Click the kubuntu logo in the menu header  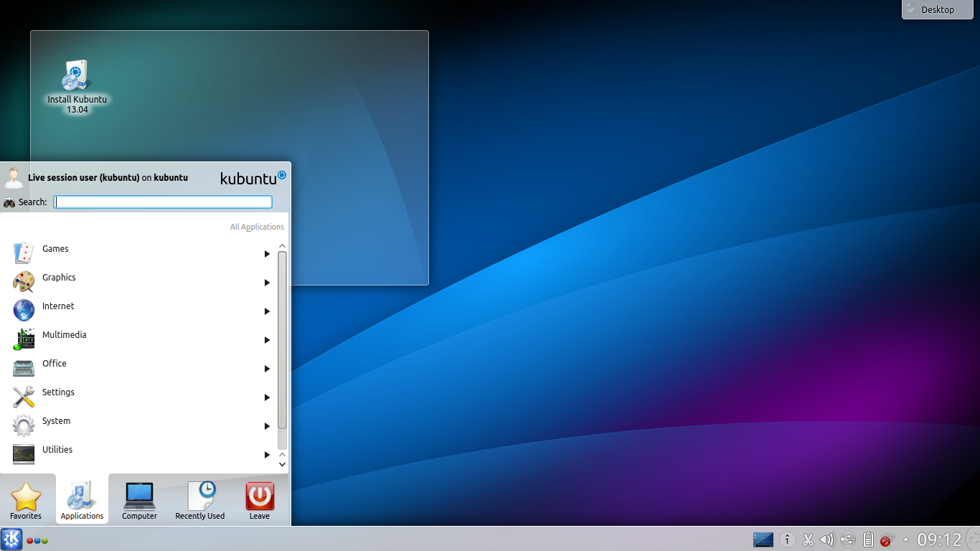(253, 178)
